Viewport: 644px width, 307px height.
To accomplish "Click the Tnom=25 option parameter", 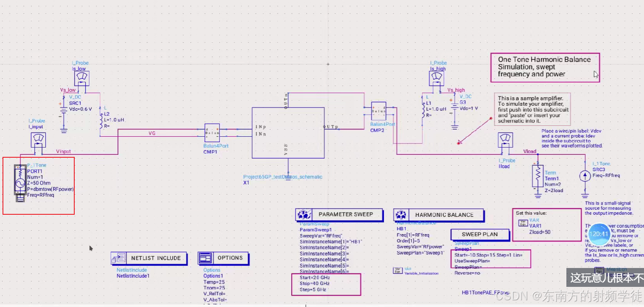I will click(x=214, y=288).
